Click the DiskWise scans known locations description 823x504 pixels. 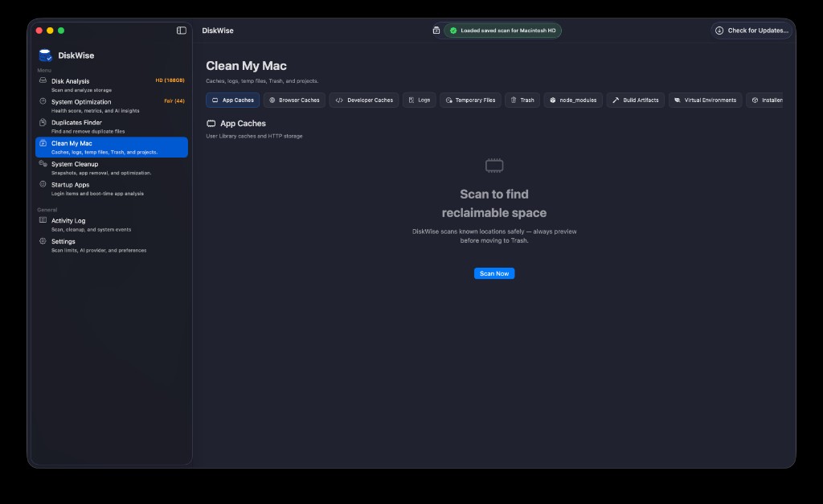coord(494,236)
